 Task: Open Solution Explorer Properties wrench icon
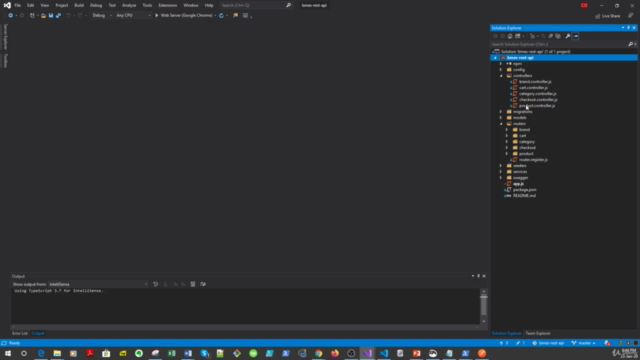(x=568, y=36)
